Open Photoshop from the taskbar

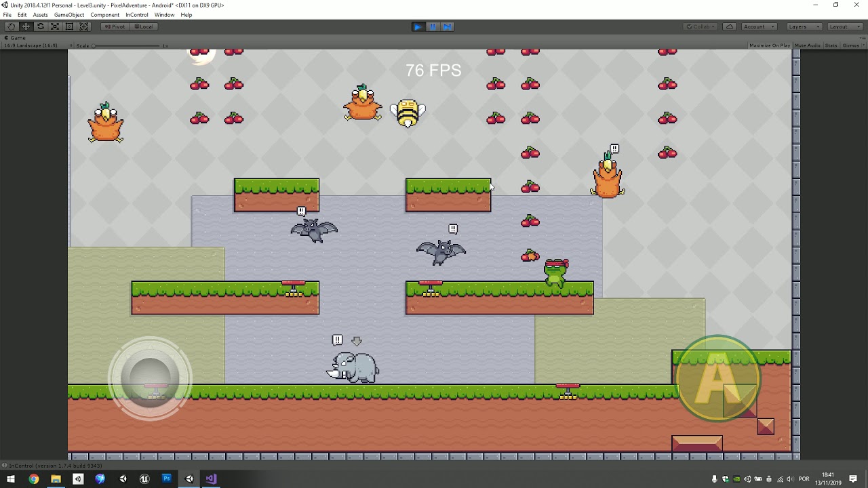(x=167, y=479)
